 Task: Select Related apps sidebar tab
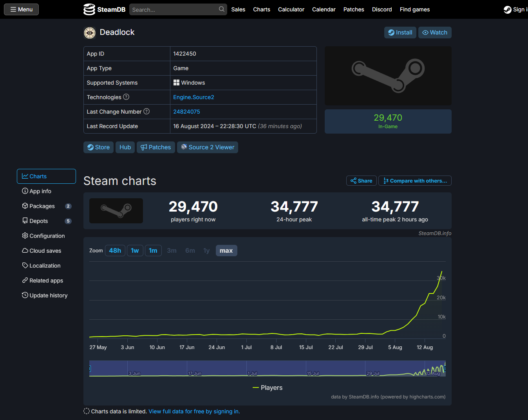click(46, 281)
